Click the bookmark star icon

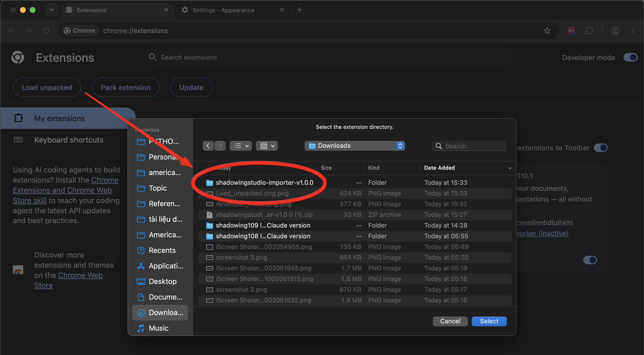click(547, 30)
